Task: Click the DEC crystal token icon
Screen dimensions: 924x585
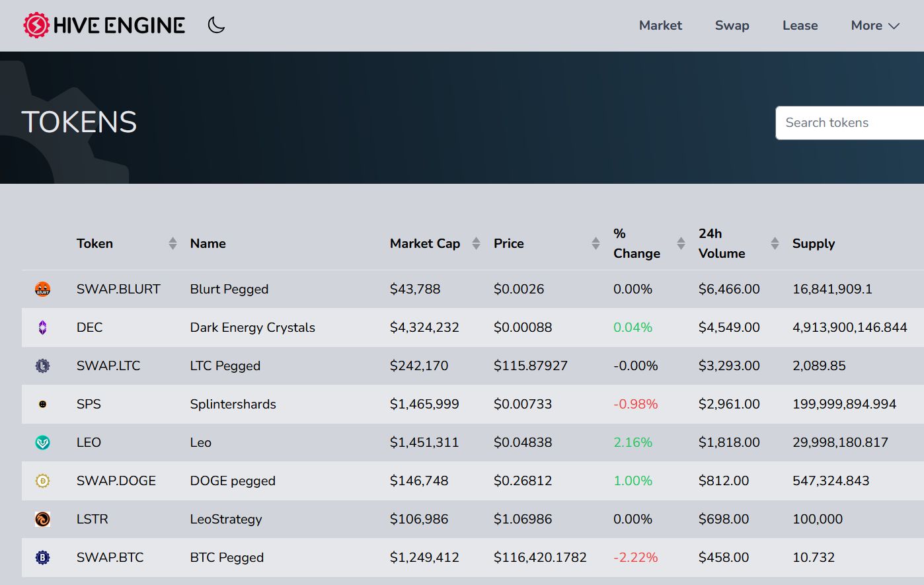Action: click(x=42, y=327)
